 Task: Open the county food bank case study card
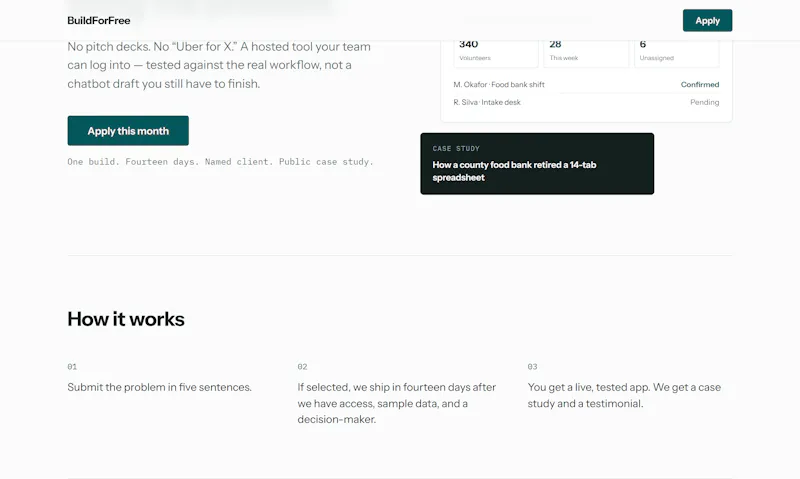(x=537, y=164)
